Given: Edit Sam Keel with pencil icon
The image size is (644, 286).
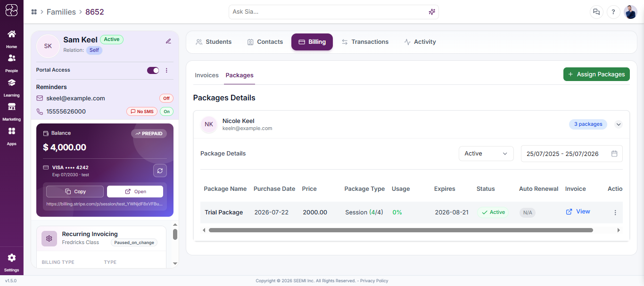Looking at the screenshot, I should 168,41.
